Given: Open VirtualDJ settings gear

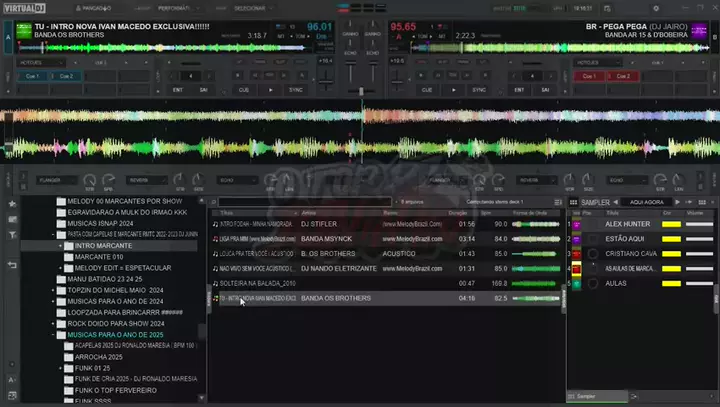Looking at the screenshot, I should (x=656, y=8).
